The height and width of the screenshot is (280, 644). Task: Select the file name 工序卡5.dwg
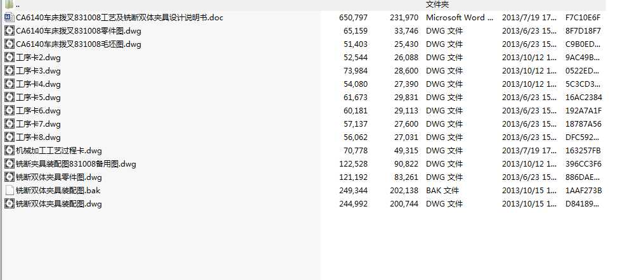(x=38, y=98)
